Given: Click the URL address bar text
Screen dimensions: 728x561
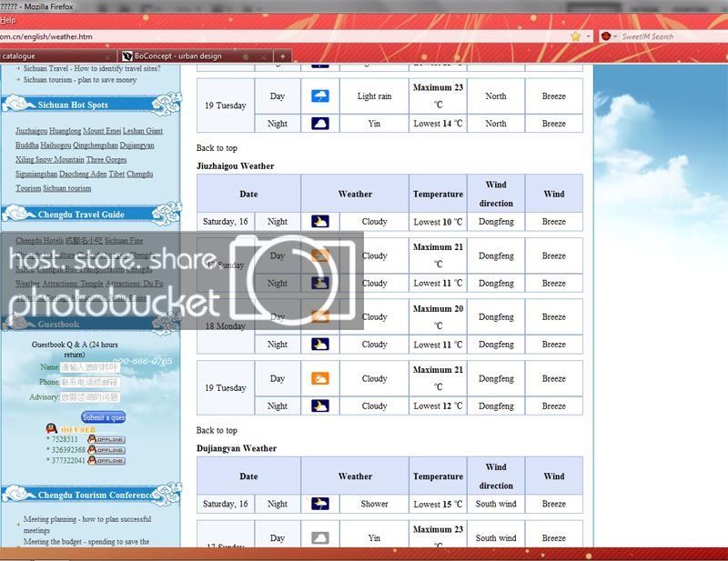Looking at the screenshot, I should pos(46,36).
